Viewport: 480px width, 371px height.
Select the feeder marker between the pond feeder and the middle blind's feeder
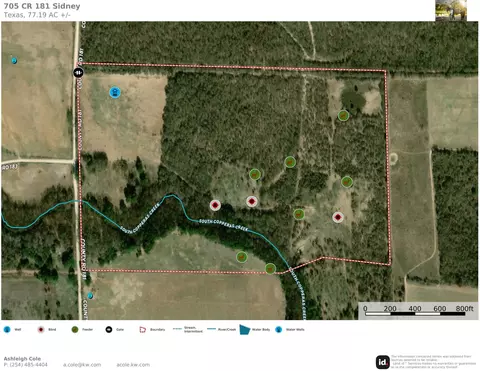pyautogui.click(x=290, y=162)
